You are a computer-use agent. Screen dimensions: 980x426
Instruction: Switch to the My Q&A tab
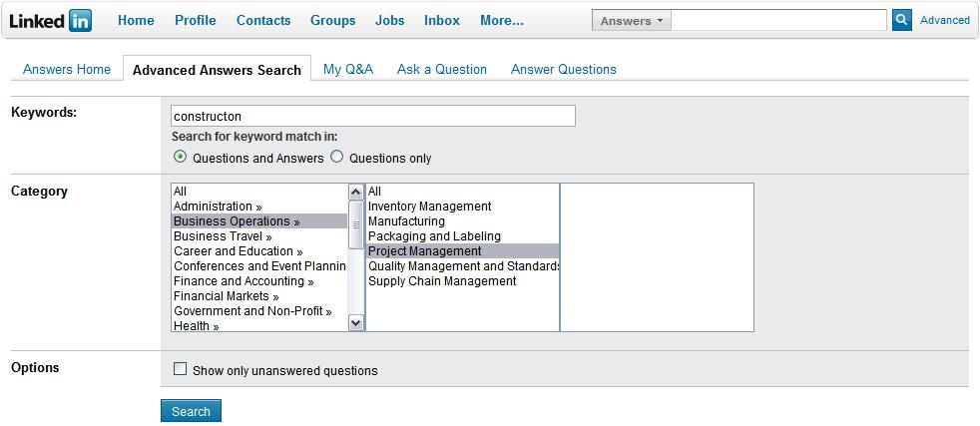pos(348,69)
